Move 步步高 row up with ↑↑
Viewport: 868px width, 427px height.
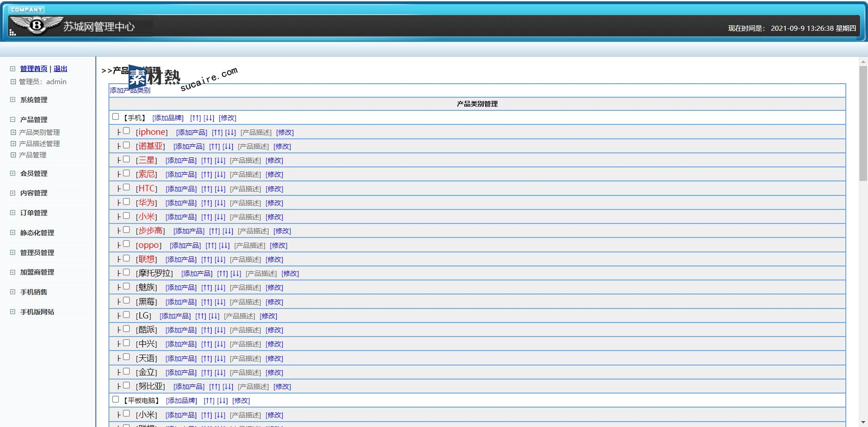[x=214, y=231]
